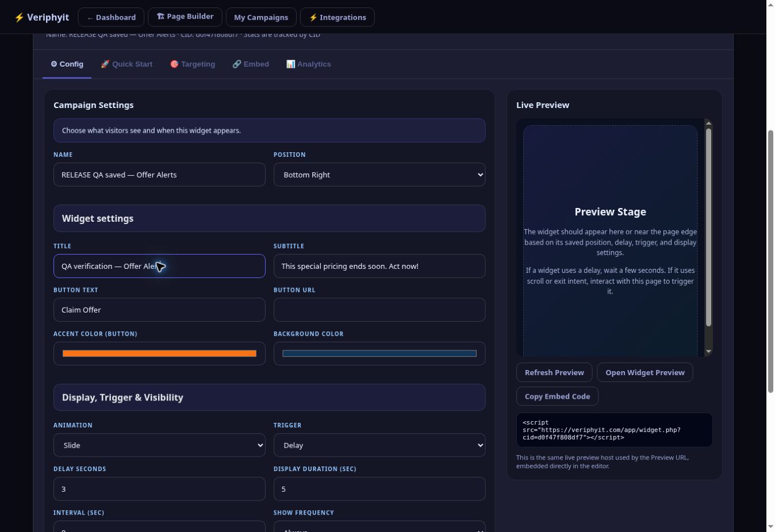Open the orange accent color picker

159,353
